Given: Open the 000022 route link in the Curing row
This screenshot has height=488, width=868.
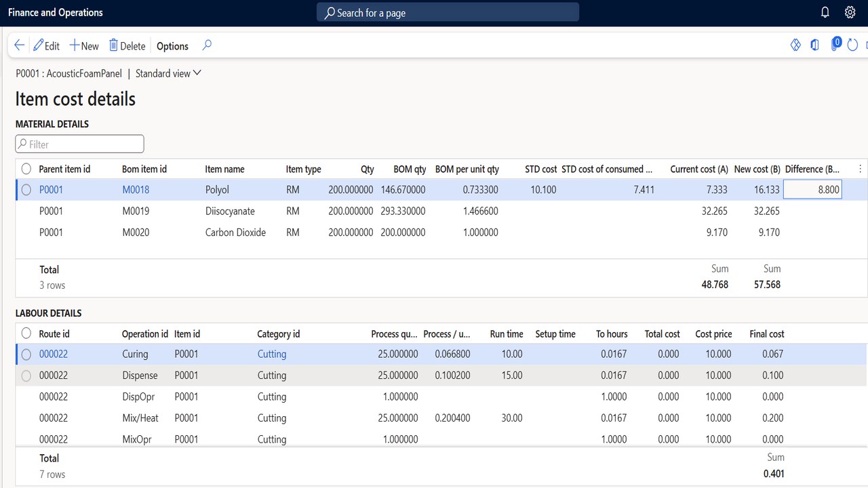Looking at the screenshot, I should click(54, 354).
